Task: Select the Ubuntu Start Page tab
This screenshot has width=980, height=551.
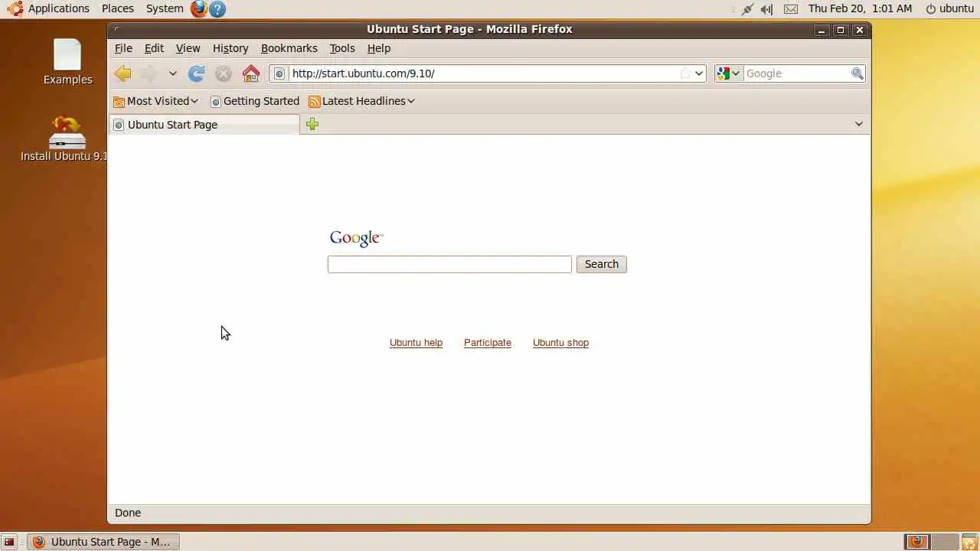Action: click(x=204, y=125)
